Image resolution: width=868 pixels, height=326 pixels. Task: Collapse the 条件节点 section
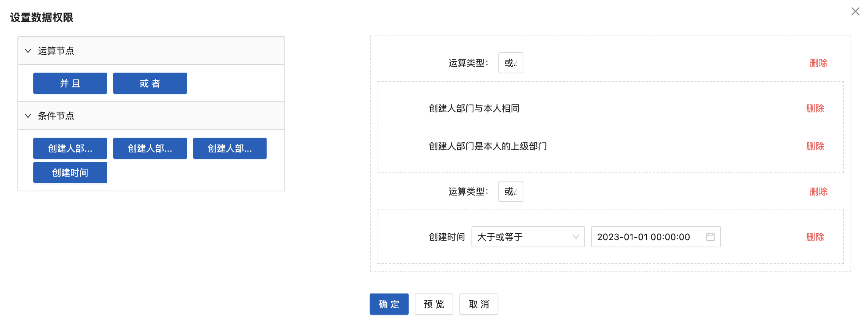coord(28,116)
